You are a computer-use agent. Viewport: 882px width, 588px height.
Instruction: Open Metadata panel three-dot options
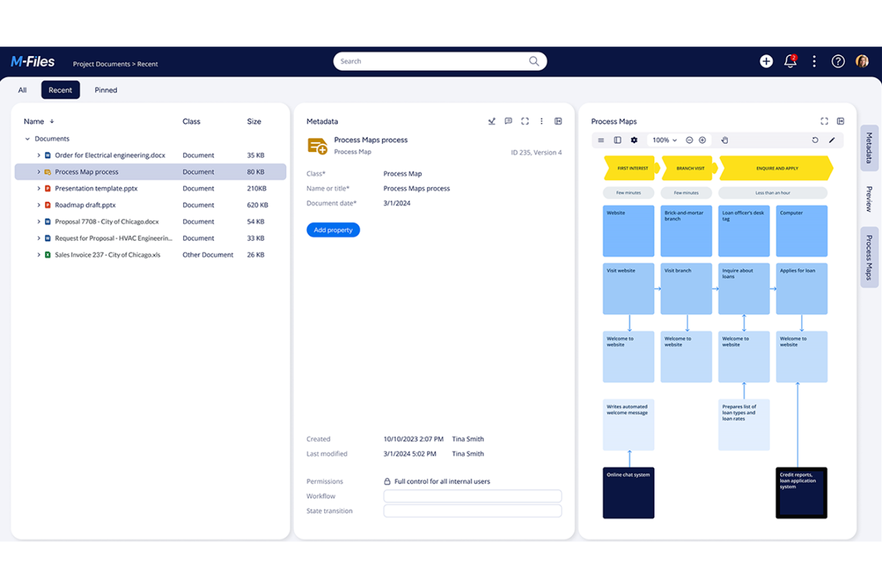[542, 121]
